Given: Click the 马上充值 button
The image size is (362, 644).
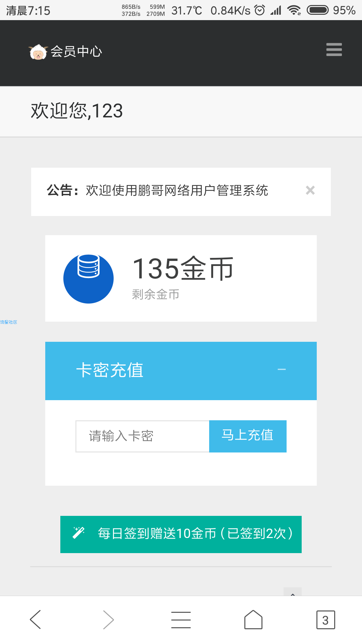Looking at the screenshot, I should pos(248,436).
